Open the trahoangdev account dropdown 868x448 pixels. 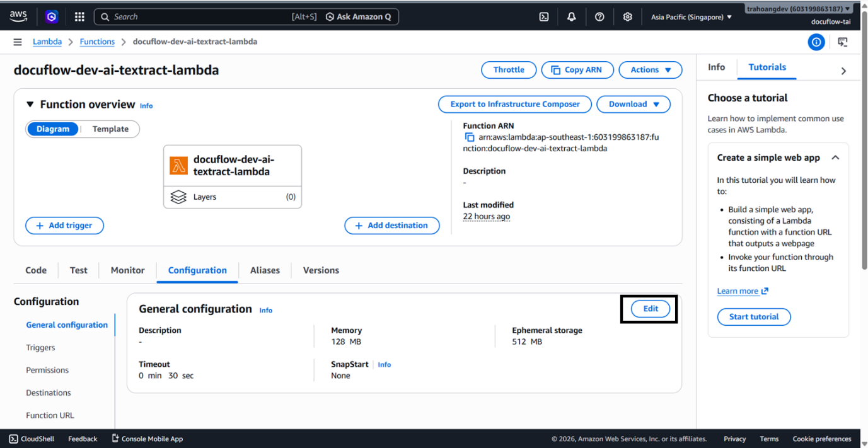[x=799, y=9]
